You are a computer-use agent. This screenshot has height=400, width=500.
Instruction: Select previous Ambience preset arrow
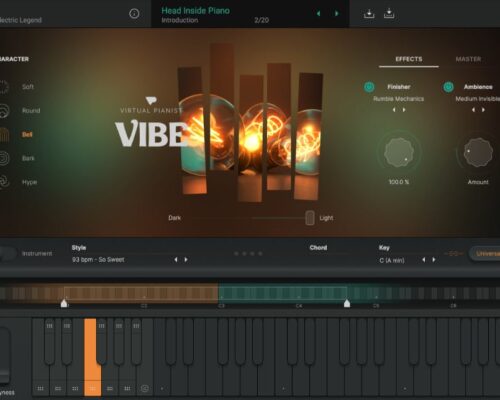[x=473, y=110]
